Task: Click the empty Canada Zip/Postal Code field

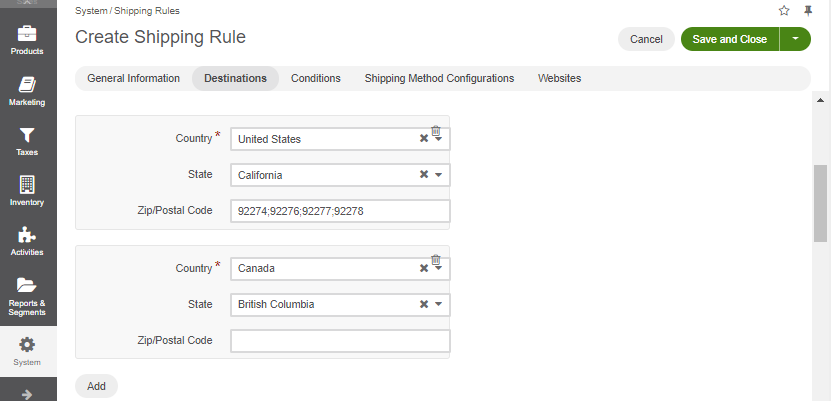Action: 340,341
